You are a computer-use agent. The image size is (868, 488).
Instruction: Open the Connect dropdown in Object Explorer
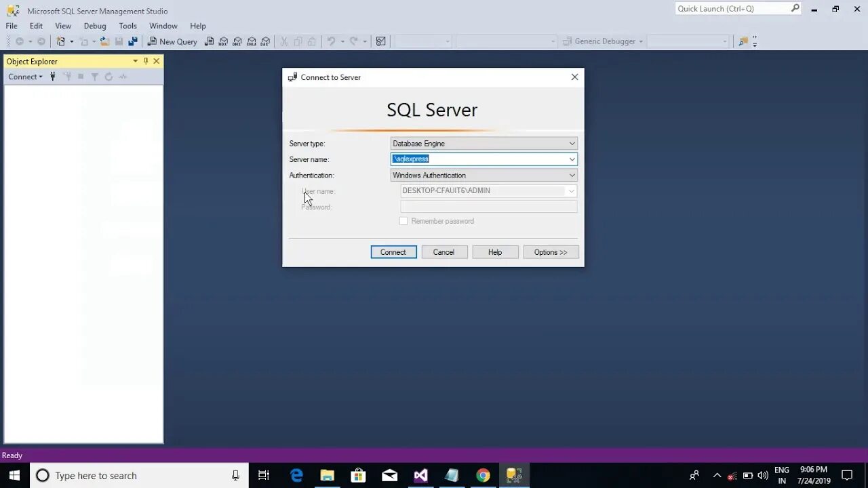25,77
